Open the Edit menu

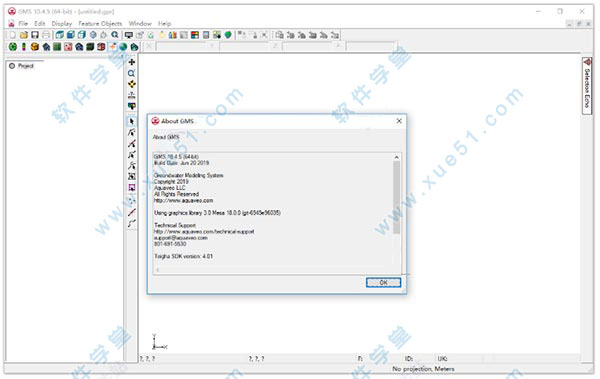(x=39, y=24)
